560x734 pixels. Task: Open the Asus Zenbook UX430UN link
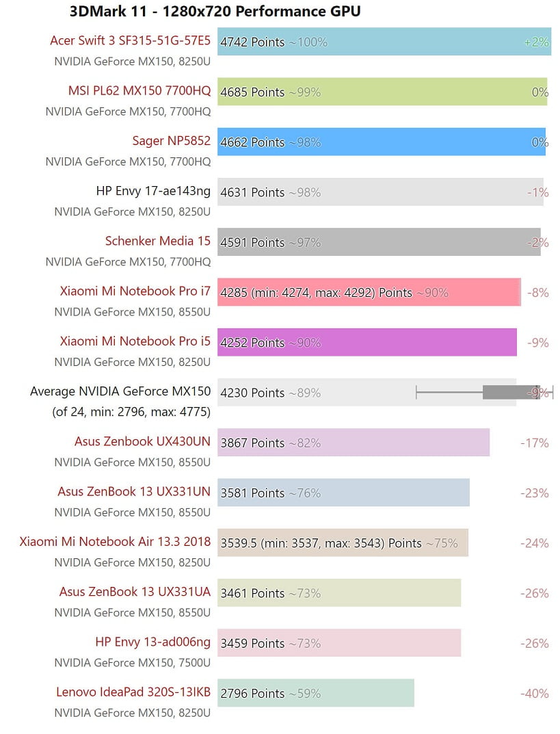click(x=142, y=441)
